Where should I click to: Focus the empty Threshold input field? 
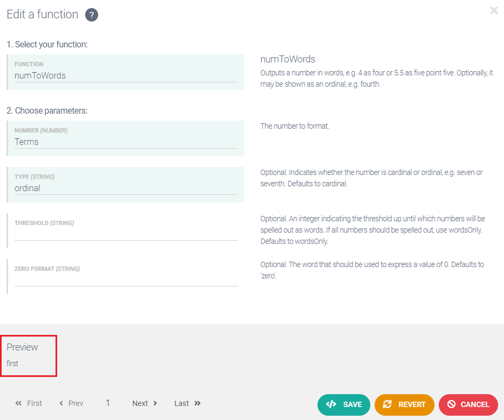(x=126, y=234)
